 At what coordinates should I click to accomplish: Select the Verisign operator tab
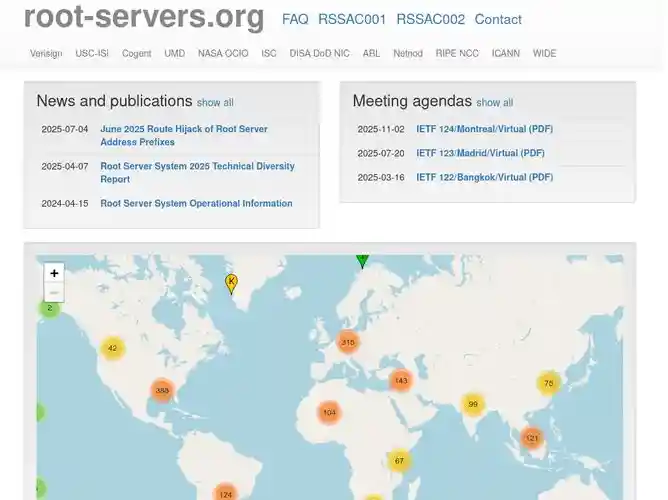pos(46,53)
